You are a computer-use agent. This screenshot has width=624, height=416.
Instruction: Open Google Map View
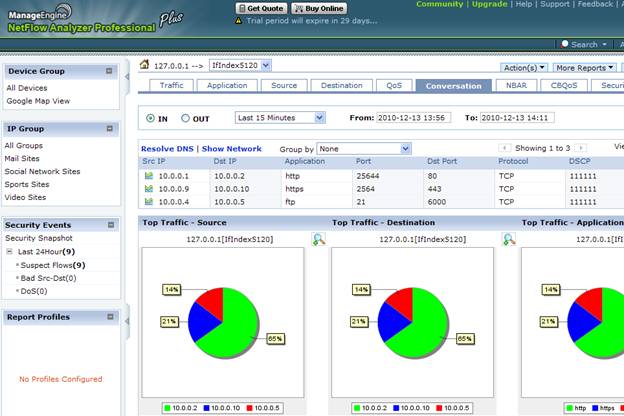tap(38, 101)
